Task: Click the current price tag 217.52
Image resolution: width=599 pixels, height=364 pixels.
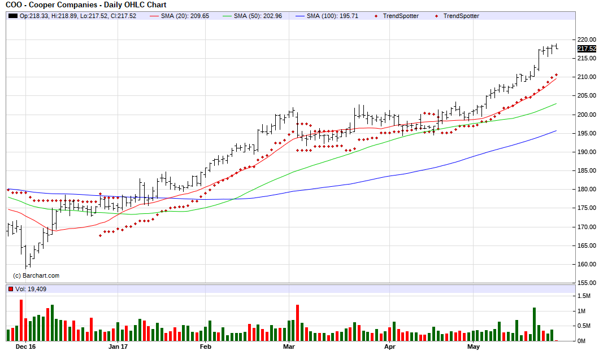Action: (587, 49)
